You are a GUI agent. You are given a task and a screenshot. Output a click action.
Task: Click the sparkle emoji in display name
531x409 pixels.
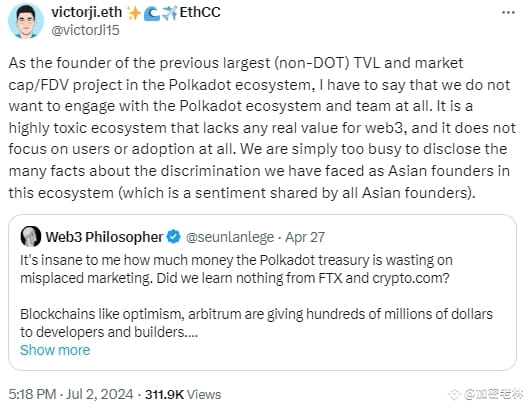coord(134,13)
